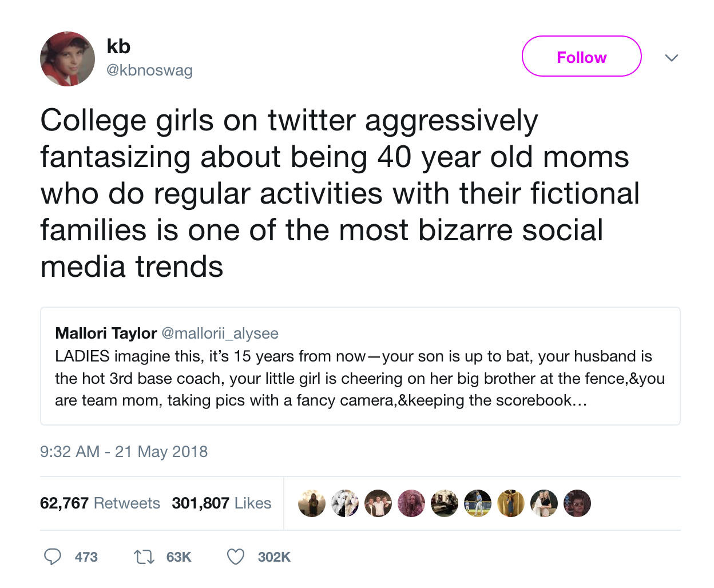
Task: Select the liker avatar wearing sunglasses
Action: (577, 503)
